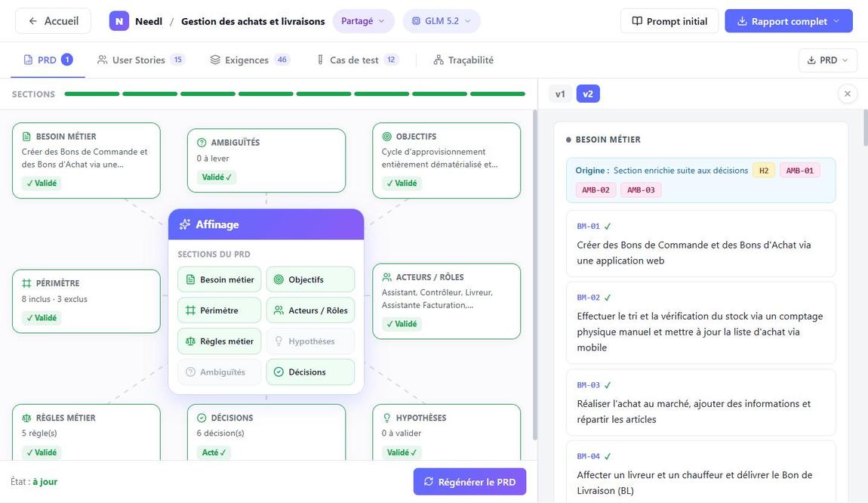Image resolution: width=868 pixels, height=503 pixels.
Task: Click the network icon beside Traçabilité
Action: (439, 60)
